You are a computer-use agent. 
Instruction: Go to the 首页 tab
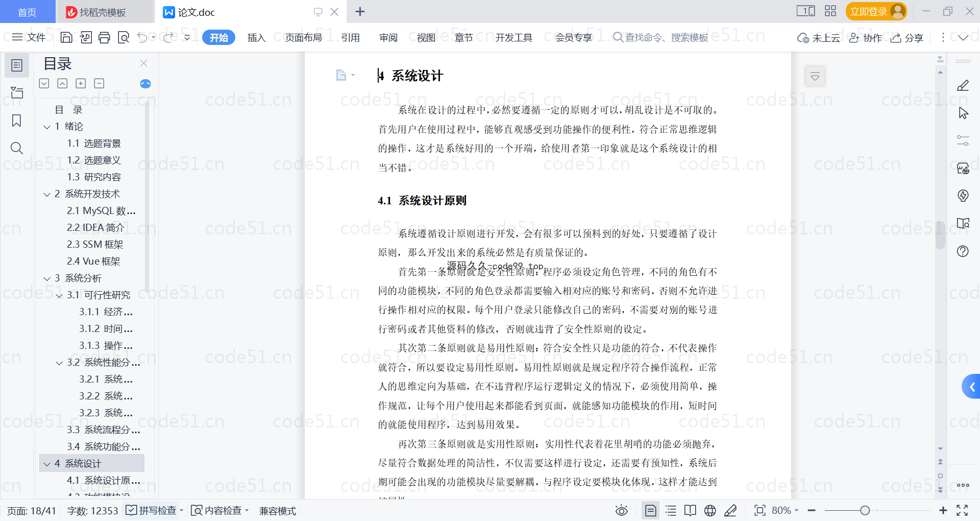[x=27, y=12]
